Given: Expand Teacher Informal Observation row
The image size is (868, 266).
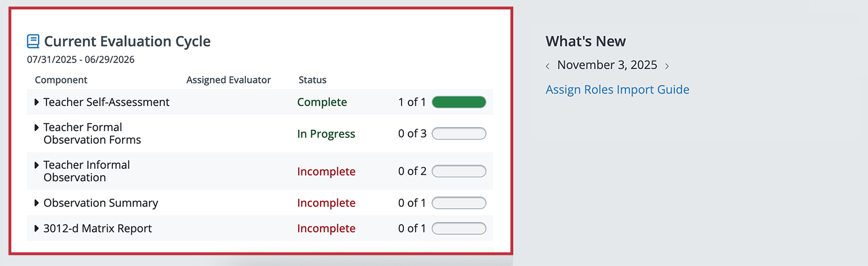Looking at the screenshot, I should pyautogui.click(x=38, y=165).
